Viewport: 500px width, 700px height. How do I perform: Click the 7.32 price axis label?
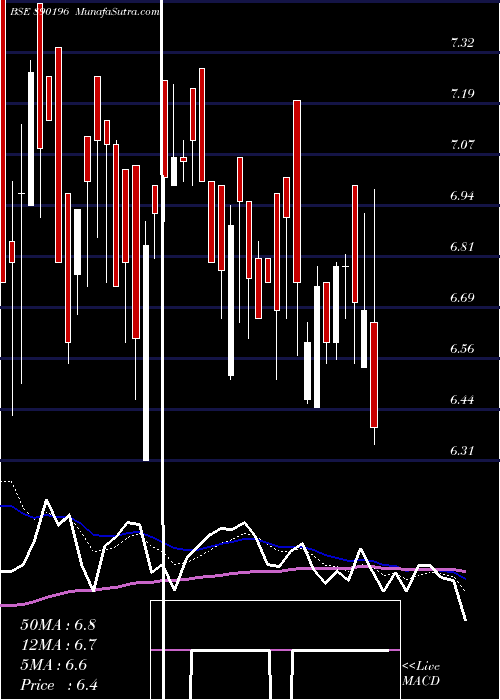462,43
